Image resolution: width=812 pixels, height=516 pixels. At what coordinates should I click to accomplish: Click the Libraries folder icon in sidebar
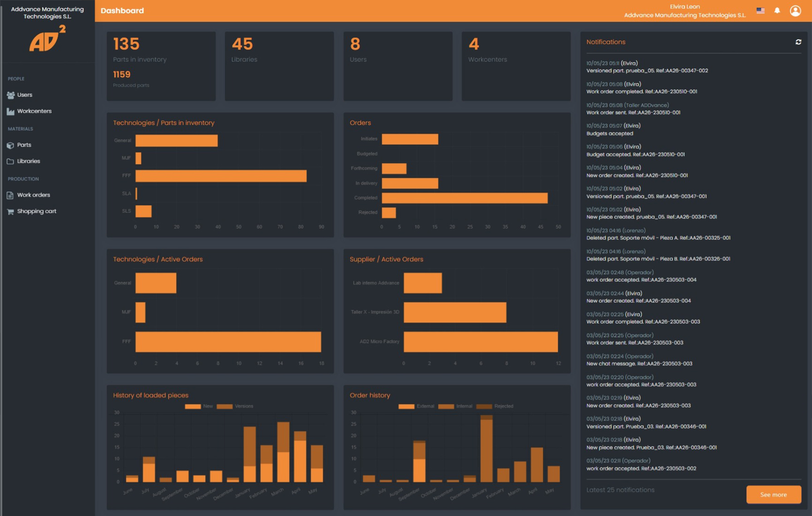point(10,162)
